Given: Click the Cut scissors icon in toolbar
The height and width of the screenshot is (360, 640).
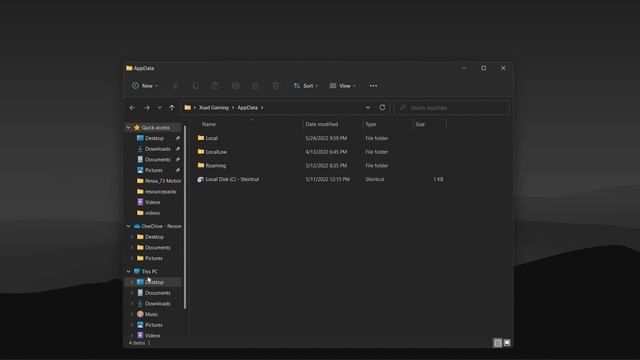Looking at the screenshot, I should (175, 86).
